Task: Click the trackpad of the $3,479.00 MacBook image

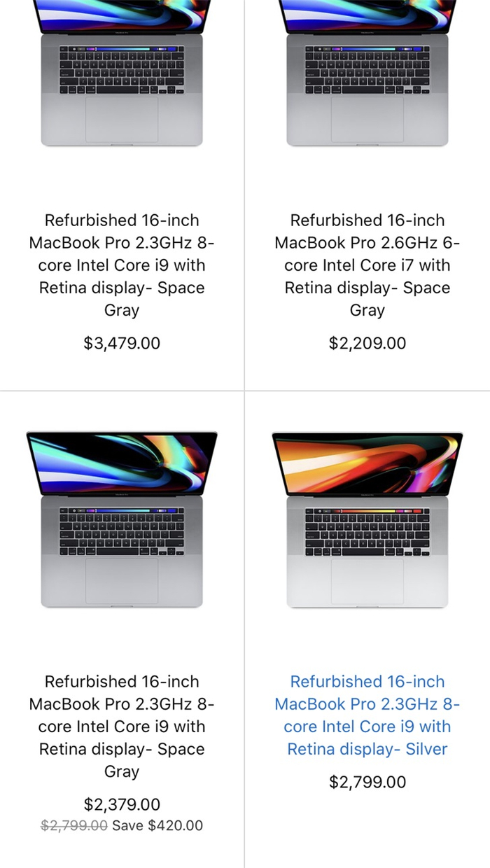Action: [122, 119]
